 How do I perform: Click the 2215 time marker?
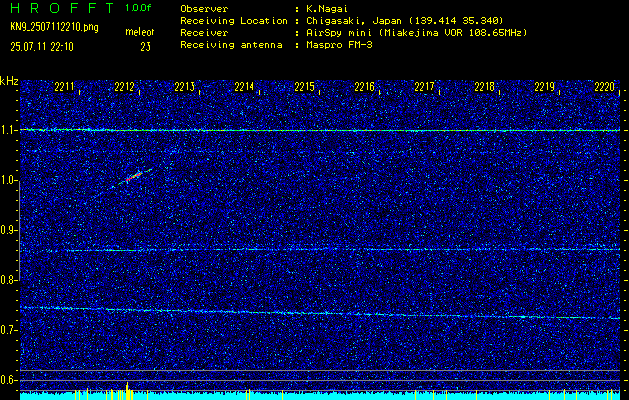pos(304,87)
